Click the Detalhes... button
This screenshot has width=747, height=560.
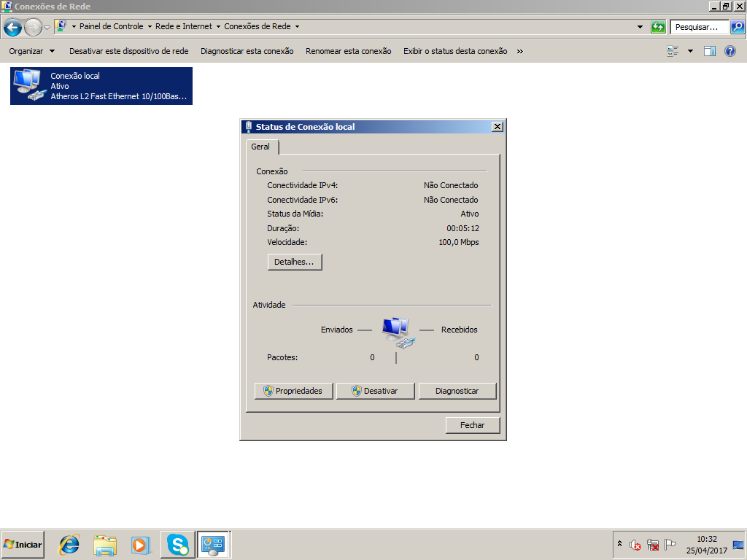(x=295, y=262)
